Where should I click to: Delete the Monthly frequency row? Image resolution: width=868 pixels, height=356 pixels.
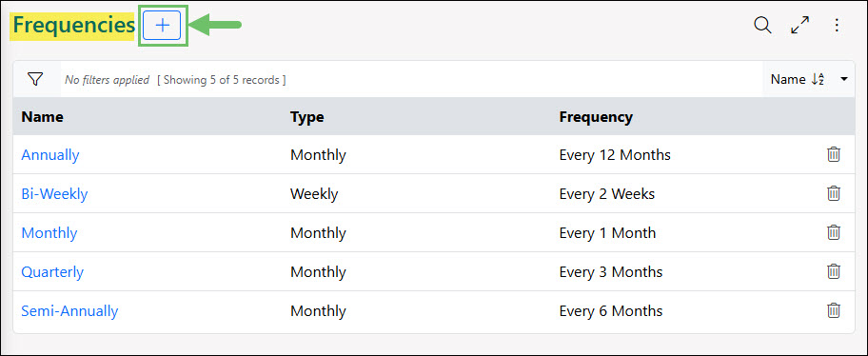[833, 232]
